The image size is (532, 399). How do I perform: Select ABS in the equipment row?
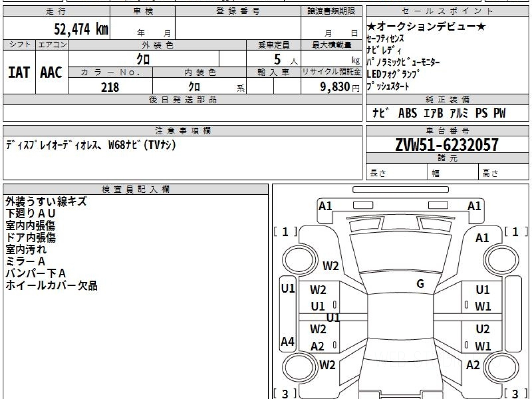point(407,113)
